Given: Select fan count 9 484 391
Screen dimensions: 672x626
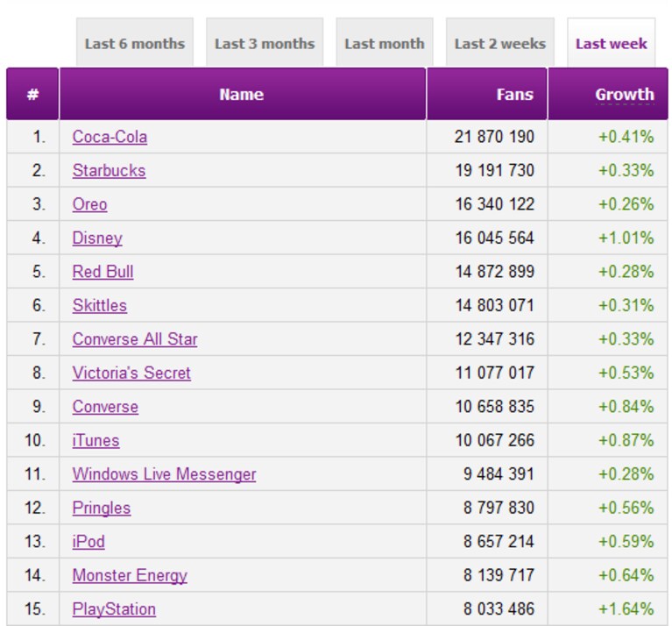Looking at the screenshot, I should [499, 474].
